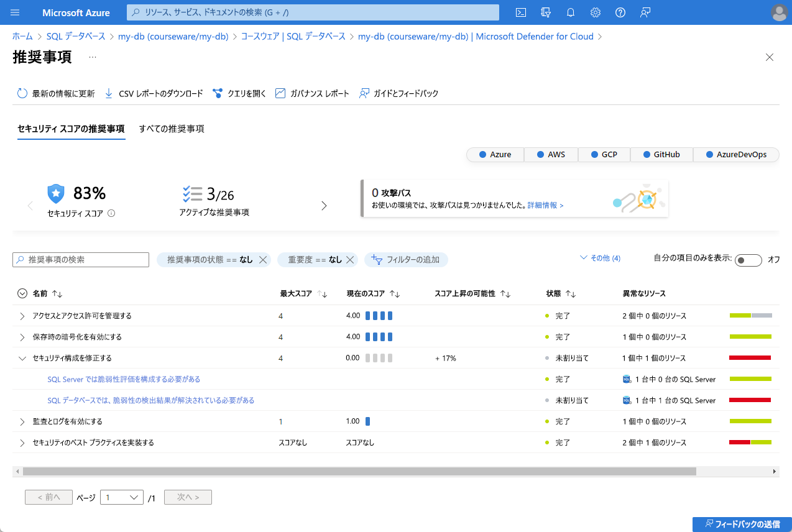Screen dimensions: 792x532
Task: Click the next arrow beside アクティブな推奨事項
Action: pyautogui.click(x=324, y=206)
